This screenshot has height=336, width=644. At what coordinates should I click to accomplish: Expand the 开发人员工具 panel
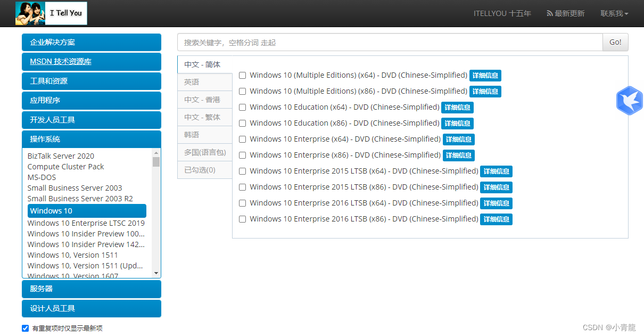click(92, 120)
